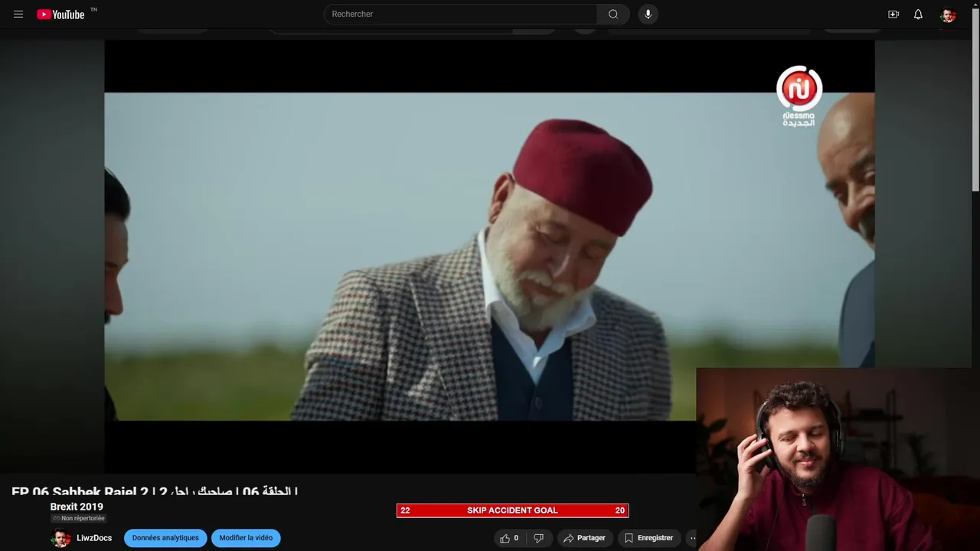
Task: Click the magnifying glass search button
Action: [613, 14]
